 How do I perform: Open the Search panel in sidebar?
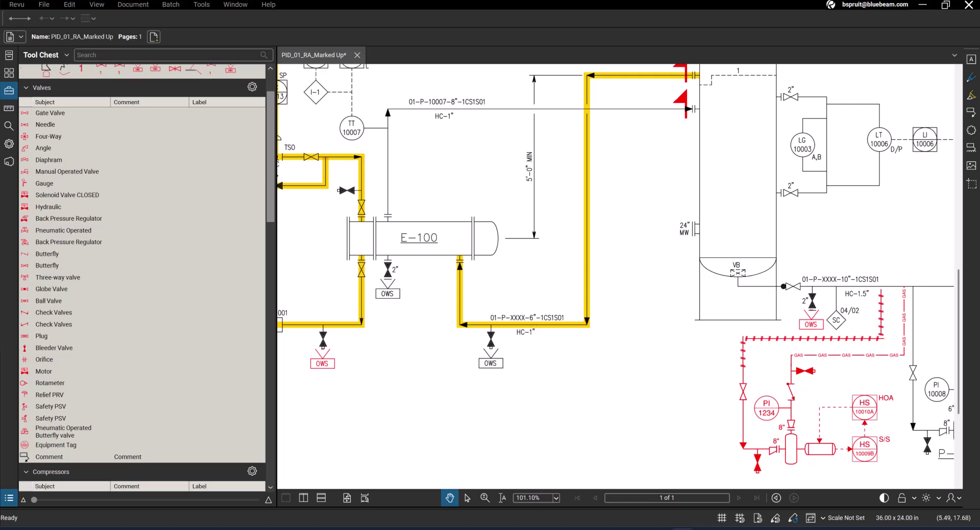[9, 126]
